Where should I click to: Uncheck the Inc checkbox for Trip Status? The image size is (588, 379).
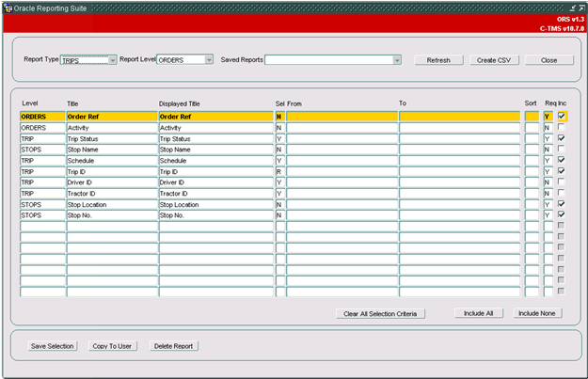click(x=562, y=138)
